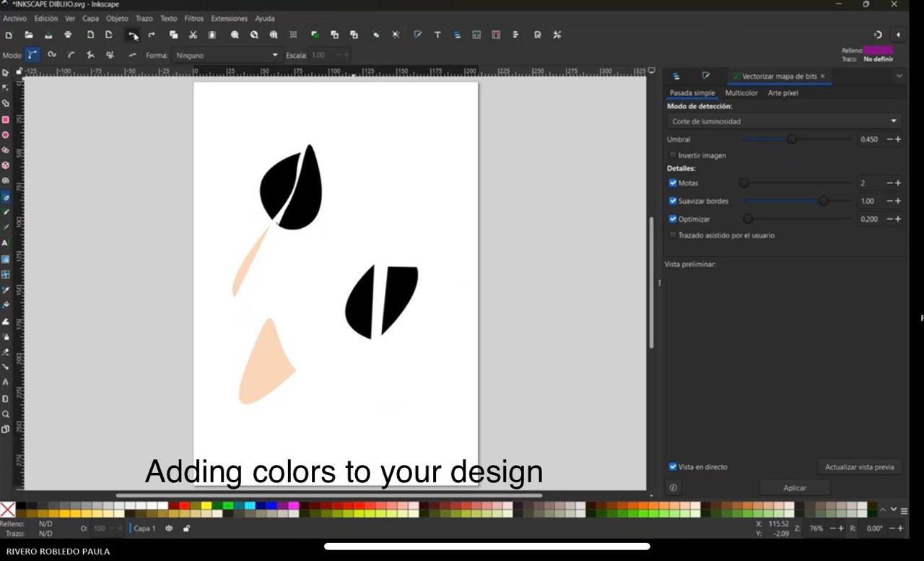Select the Gradient tool
This screenshot has width=924, height=561.
(6, 259)
